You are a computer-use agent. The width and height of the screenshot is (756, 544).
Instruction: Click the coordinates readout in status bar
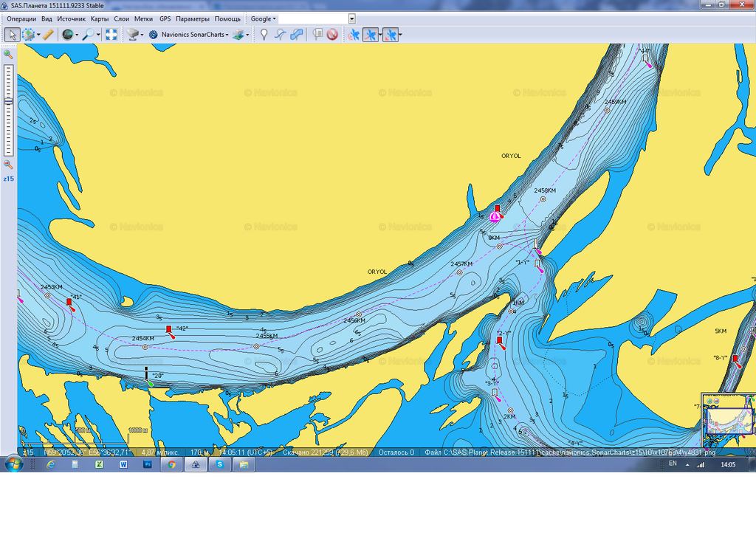[86, 452]
